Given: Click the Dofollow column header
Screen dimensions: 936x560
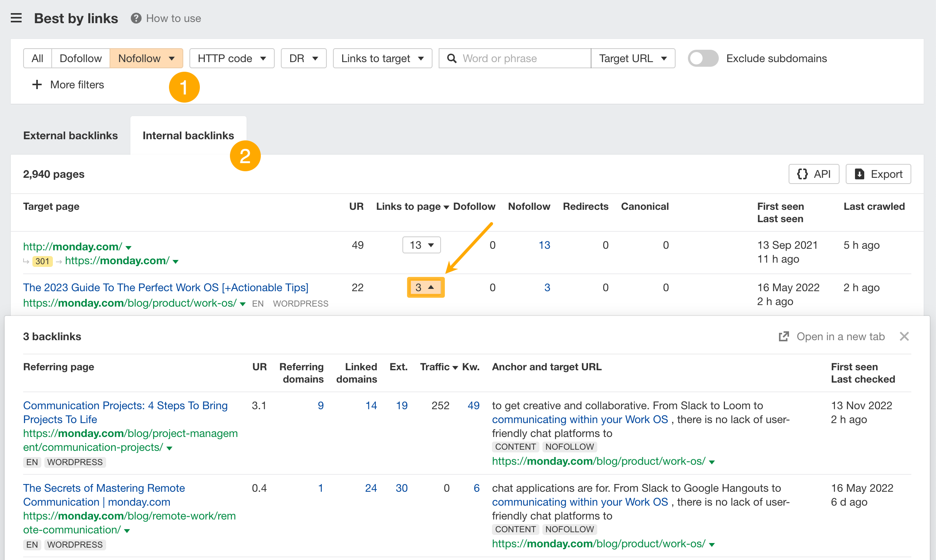Looking at the screenshot, I should click(x=474, y=206).
